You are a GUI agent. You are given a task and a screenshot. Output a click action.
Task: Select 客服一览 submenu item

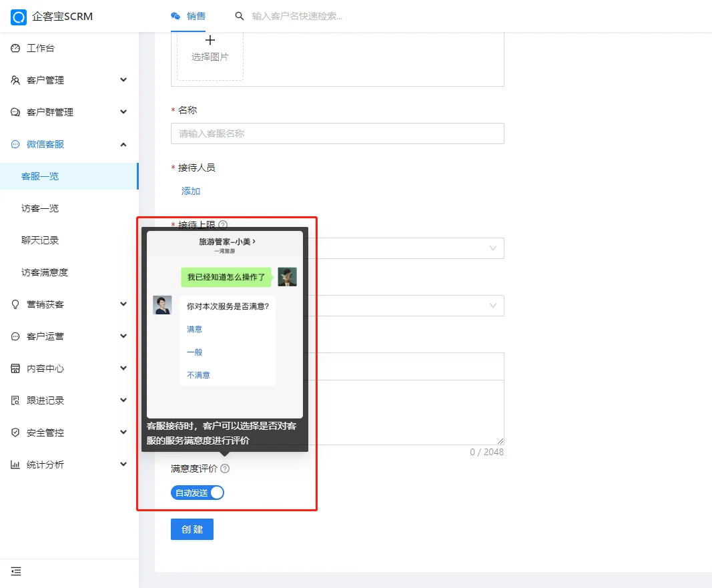click(69, 176)
